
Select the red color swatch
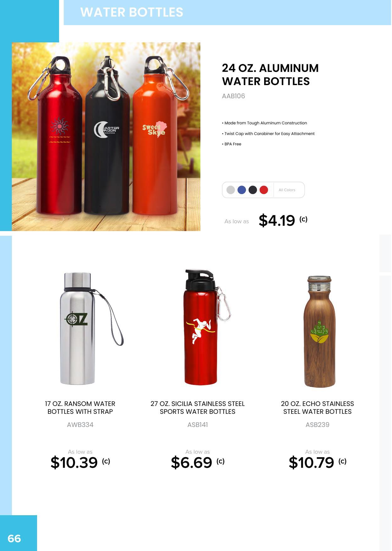264,190
